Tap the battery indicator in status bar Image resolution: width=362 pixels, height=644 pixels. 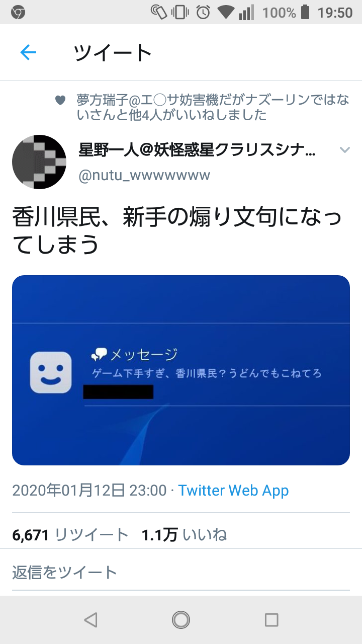(x=305, y=12)
